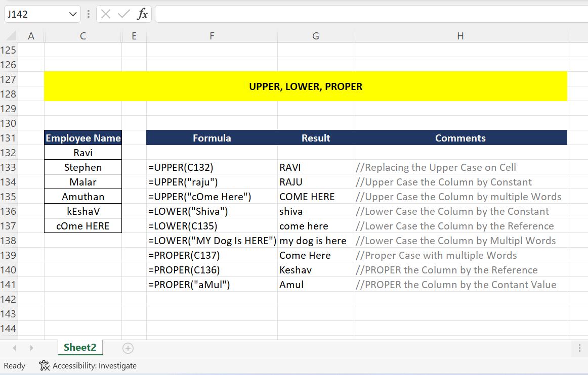The image size is (588, 375).
Task: Select the cell containing cOme HERE
Action: click(x=83, y=226)
